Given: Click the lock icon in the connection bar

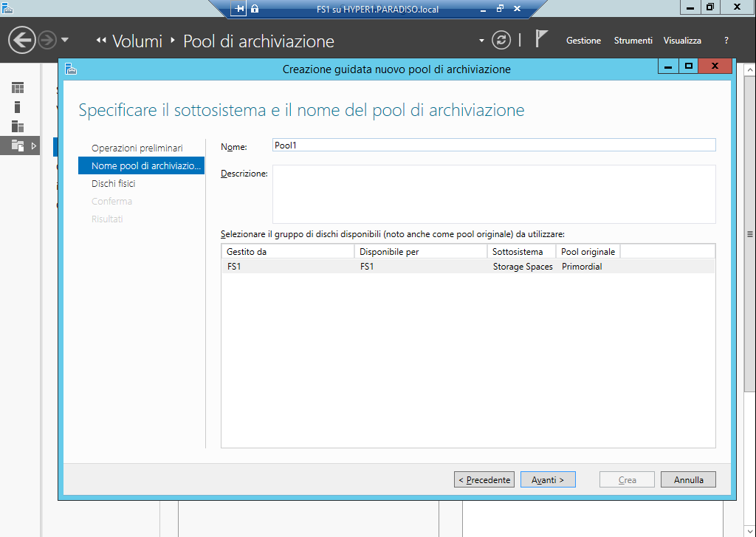Looking at the screenshot, I should click(253, 9).
